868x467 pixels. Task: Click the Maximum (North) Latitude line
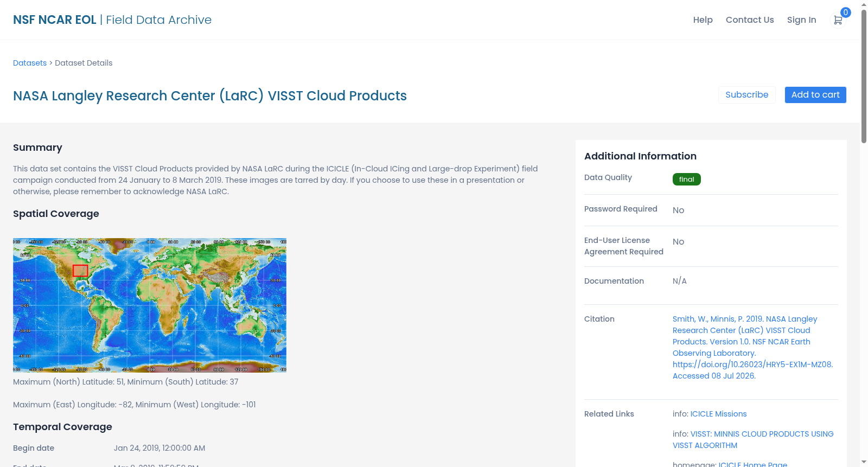tap(126, 382)
